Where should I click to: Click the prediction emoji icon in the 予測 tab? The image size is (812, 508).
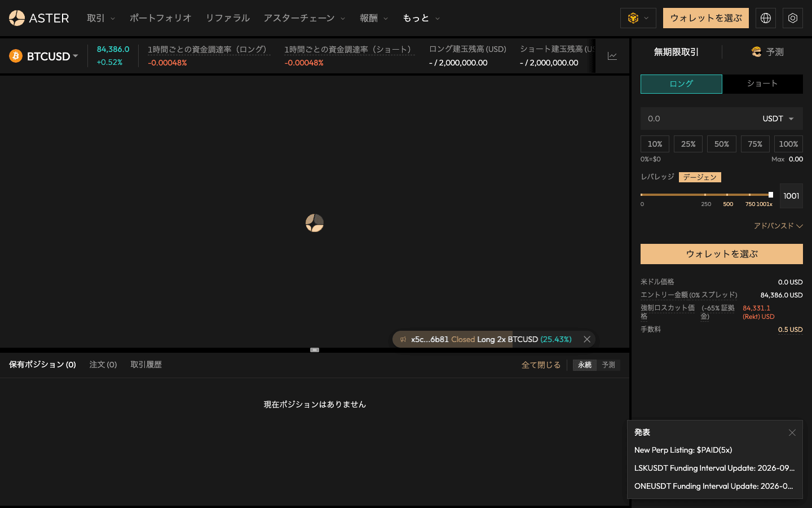757,52
